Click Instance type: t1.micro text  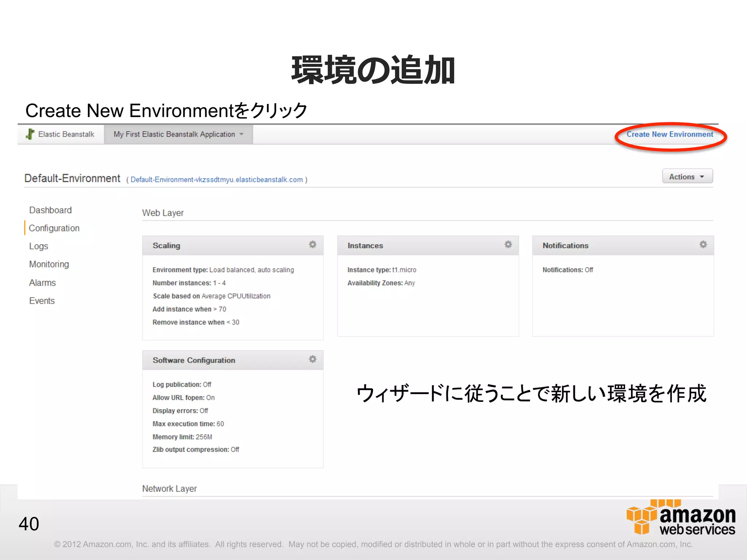(x=382, y=270)
